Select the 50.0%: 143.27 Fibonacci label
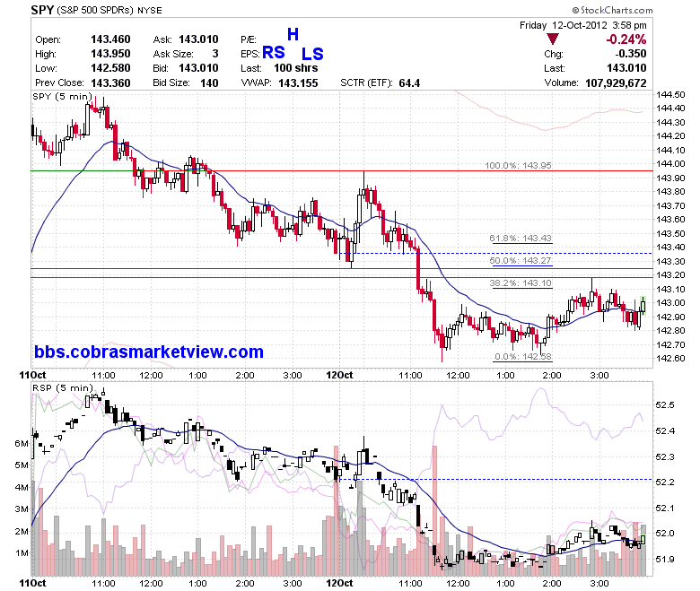The height and width of the screenshot is (591, 700). 521,260
